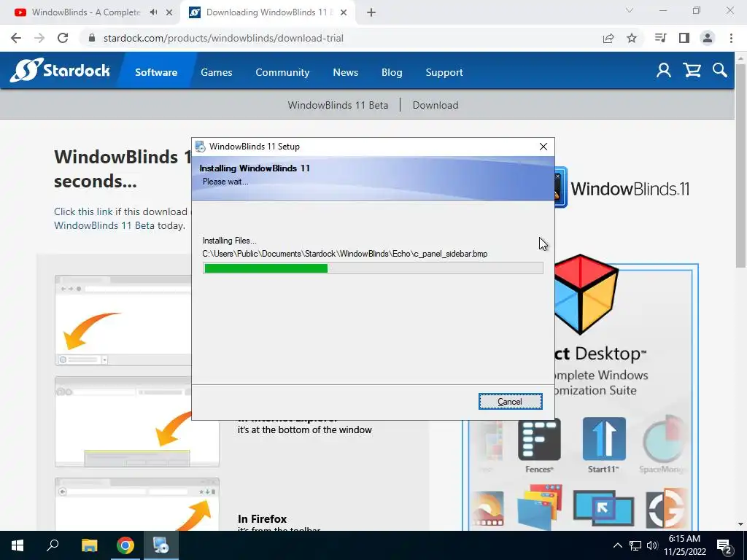Switch to the WindowBlinds YouTube tab
The height and width of the screenshot is (560, 747).
[x=86, y=12]
